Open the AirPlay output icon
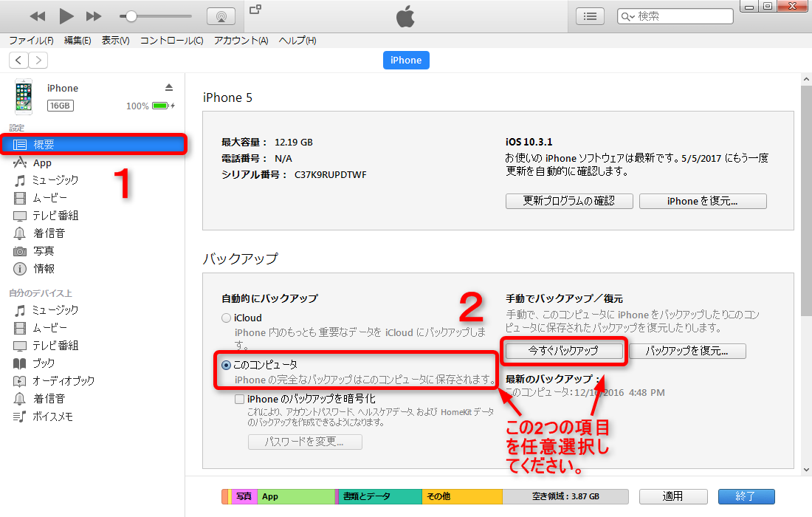The width and height of the screenshot is (812, 517). click(x=221, y=16)
